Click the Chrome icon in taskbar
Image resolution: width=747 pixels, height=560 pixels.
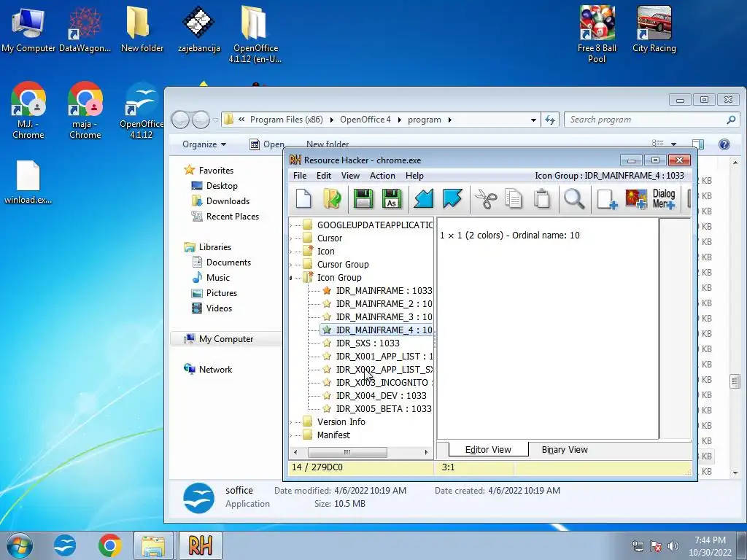[109, 545]
